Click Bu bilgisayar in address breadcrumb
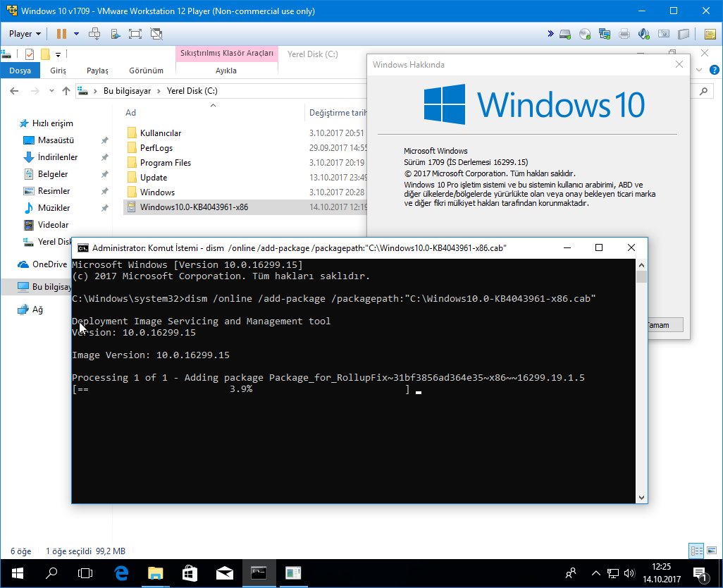 click(128, 91)
